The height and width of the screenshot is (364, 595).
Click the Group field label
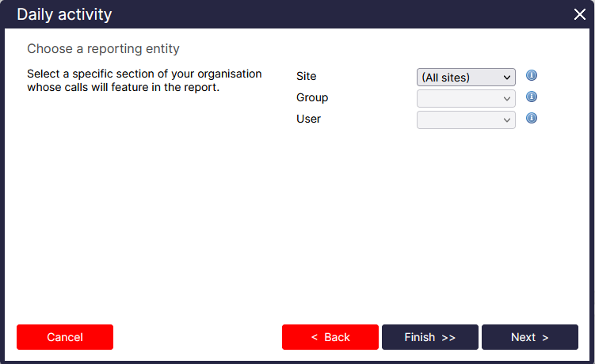pos(312,97)
